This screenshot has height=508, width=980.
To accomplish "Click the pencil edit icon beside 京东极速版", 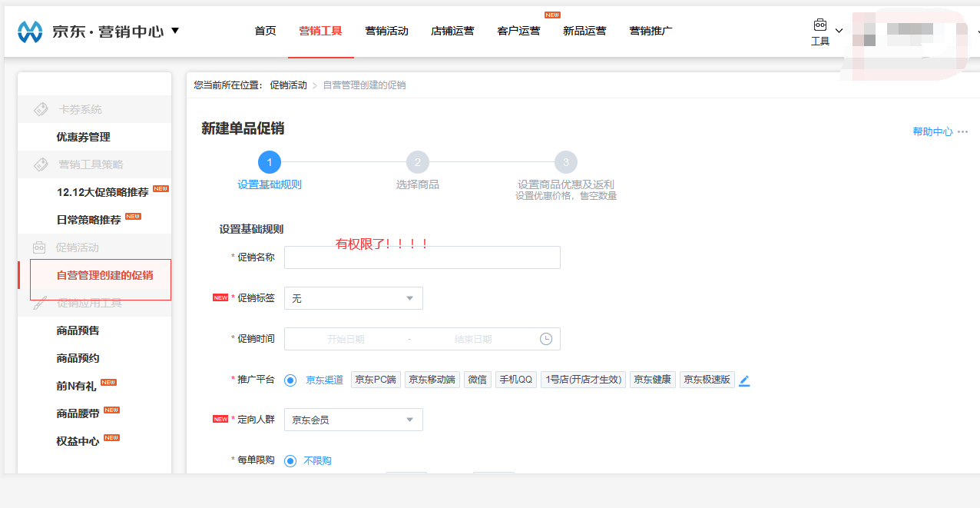I will [743, 380].
